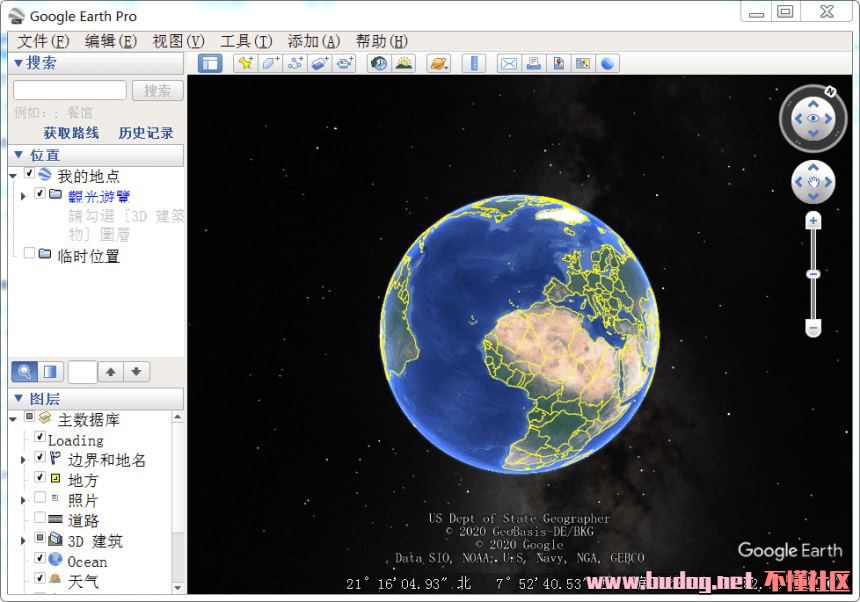This screenshot has width=860, height=602.
Task: Zoom out with the minus button
Action: (x=813, y=328)
